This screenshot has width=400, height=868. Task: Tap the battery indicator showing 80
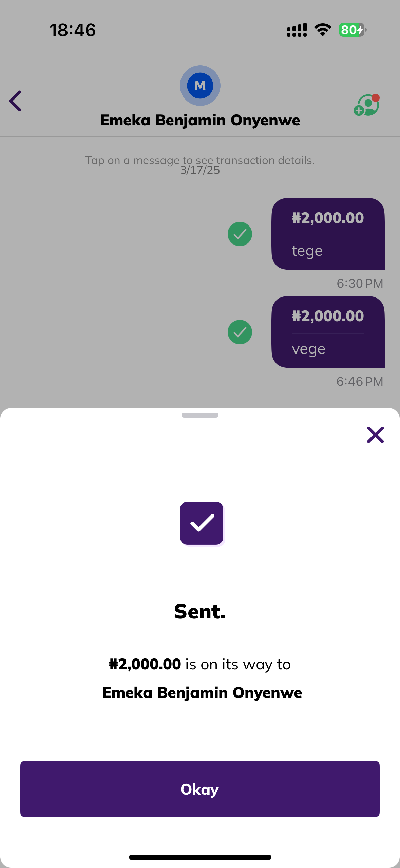pos(352,30)
